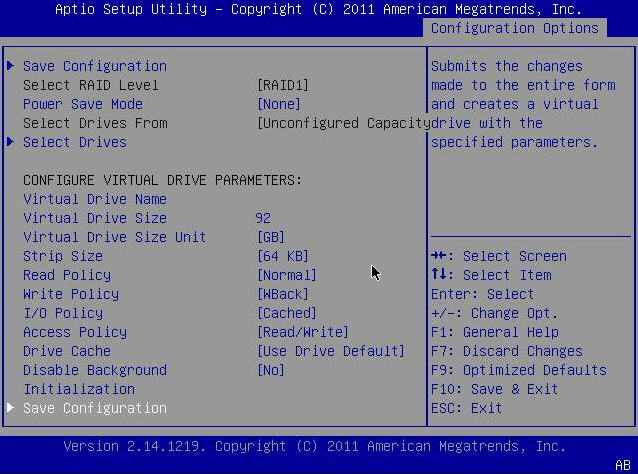Click the Virtual Drive Size label

[x=95, y=218]
